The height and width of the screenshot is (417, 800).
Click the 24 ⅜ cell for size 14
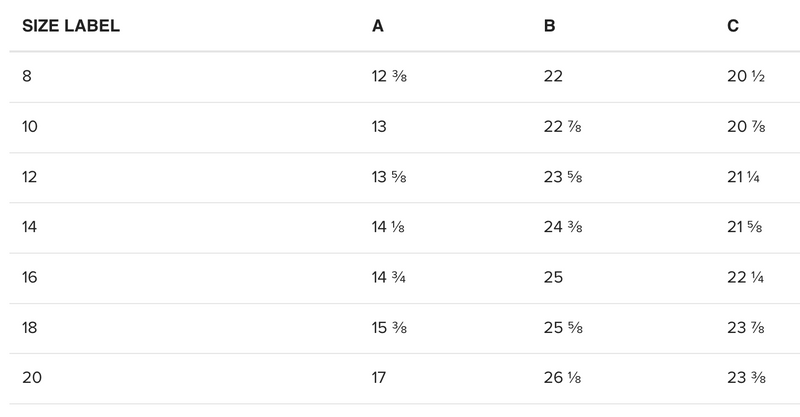[563, 227]
